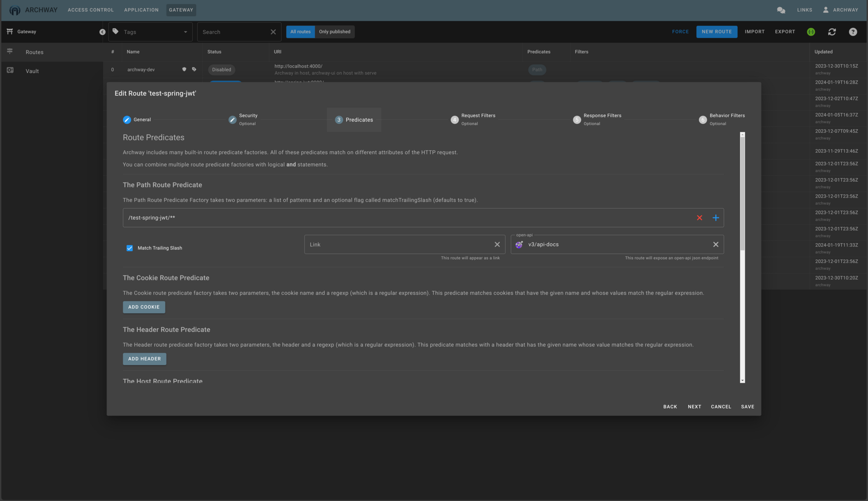Click the Gateway navigation icon
868x501 pixels.
coord(9,31)
